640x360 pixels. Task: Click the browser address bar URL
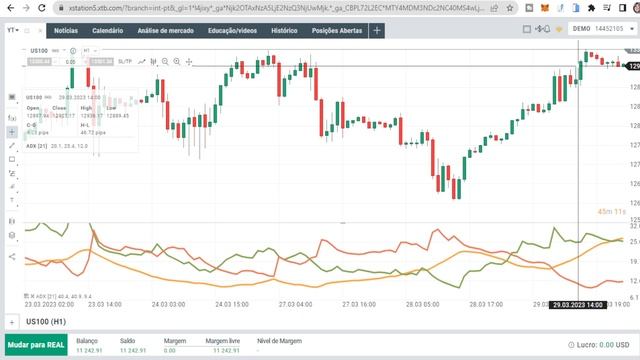(276, 8)
